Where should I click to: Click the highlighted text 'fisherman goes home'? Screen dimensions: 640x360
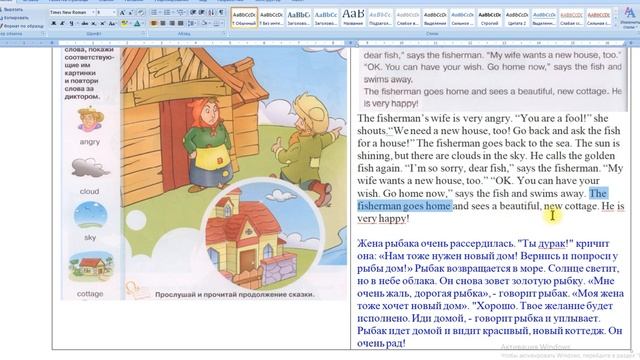pyautogui.click(x=404, y=206)
